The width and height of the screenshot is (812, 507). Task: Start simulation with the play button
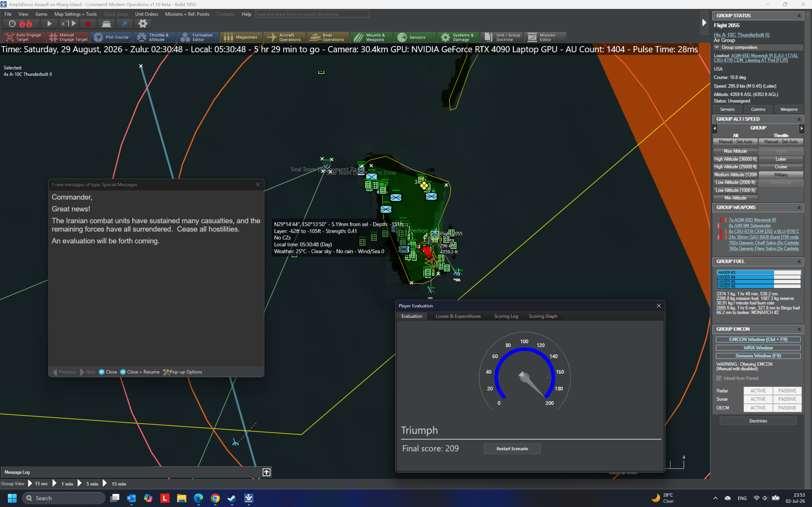(x=49, y=24)
